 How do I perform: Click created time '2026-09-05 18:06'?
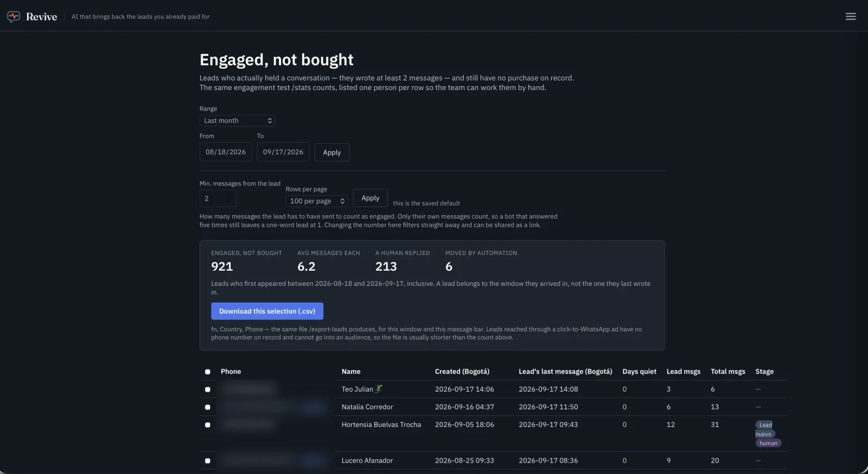pyautogui.click(x=464, y=425)
